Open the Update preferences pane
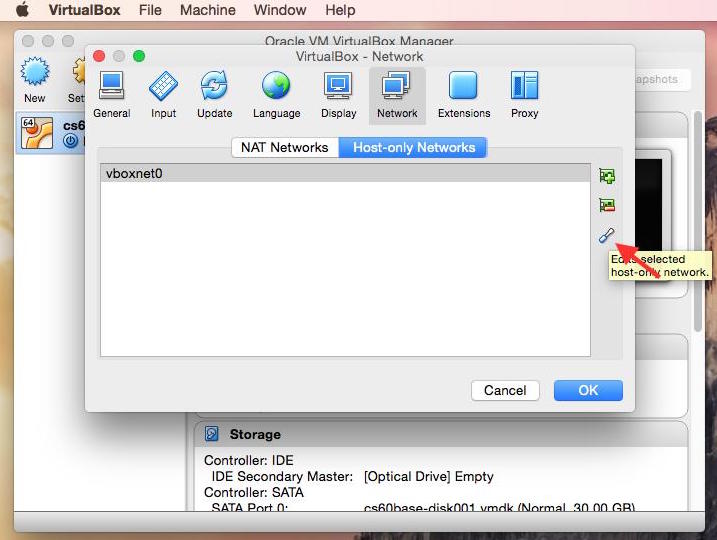This screenshot has height=540, width=717. 214,95
